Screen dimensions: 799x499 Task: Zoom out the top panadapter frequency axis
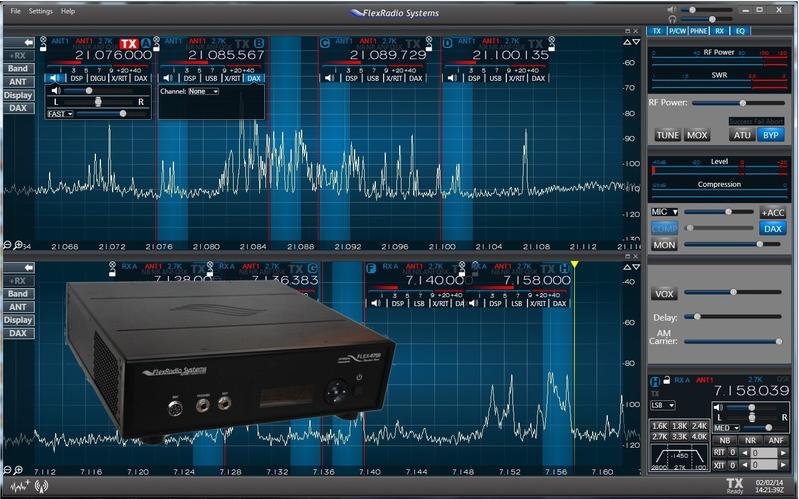(x=7, y=245)
